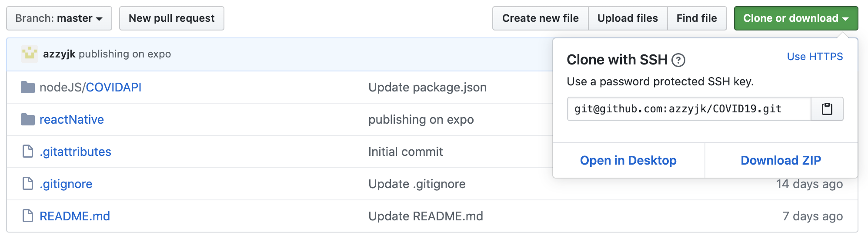Click the reactNative folder icon
The image size is (868, 243).
coord(28,119)
